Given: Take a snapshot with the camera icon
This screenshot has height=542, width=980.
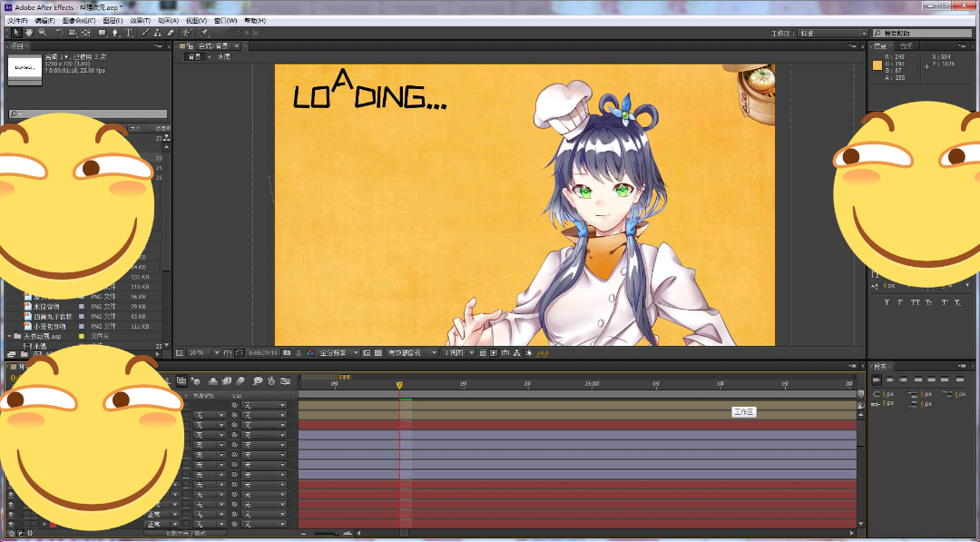Looking at the screenshot, I should point(287,353).
